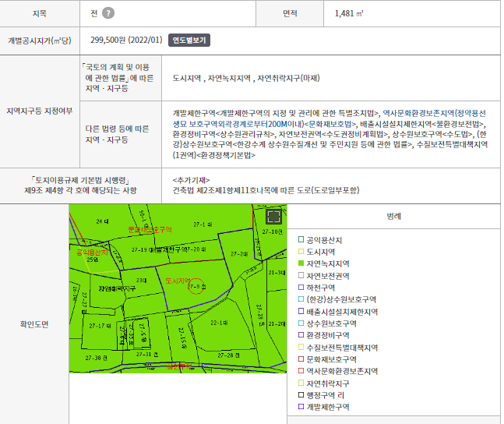
Task: Select the 하천구역 legend swatch
Action: click(301, 287)
